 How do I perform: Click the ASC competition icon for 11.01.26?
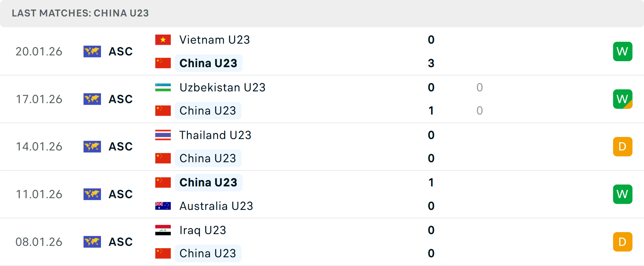pyautogui.click(x=92, y=194)
